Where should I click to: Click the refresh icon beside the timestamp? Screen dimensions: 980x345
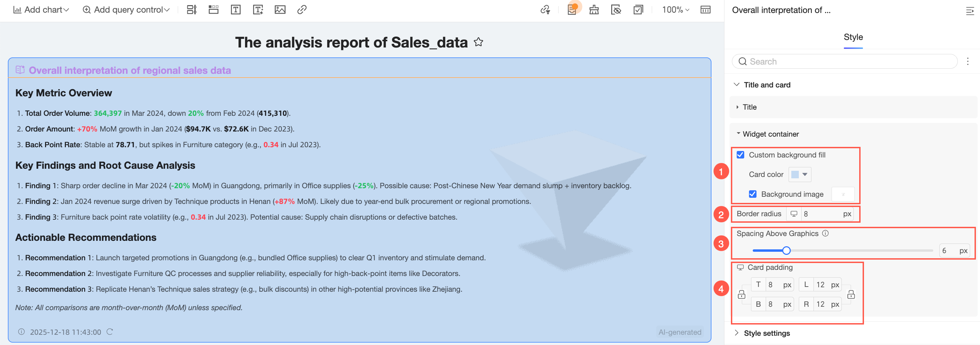pos(110,332)
